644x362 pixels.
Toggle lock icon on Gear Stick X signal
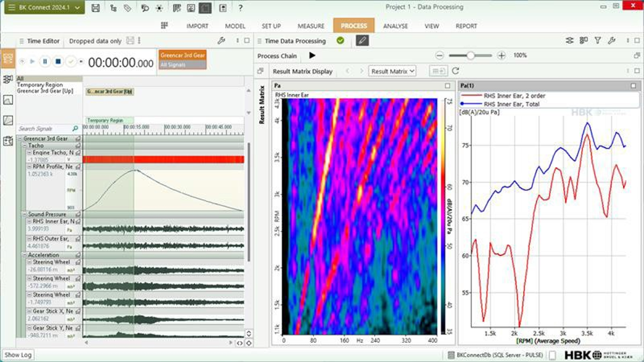pyautogui.click(x=78, y=312)
